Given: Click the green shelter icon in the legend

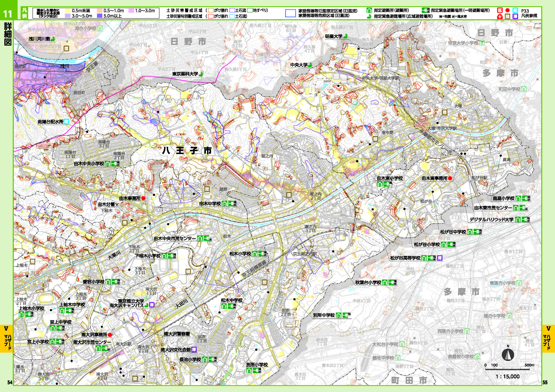Looking at the screenshot, I should (x=369, y=11).
